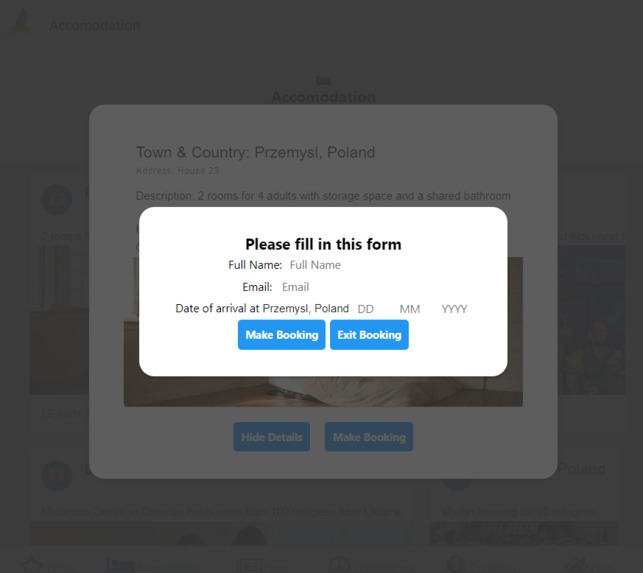Click the Accomodation title in the header
This screenshot has width=643, height=573.
[x=94, y=25]
